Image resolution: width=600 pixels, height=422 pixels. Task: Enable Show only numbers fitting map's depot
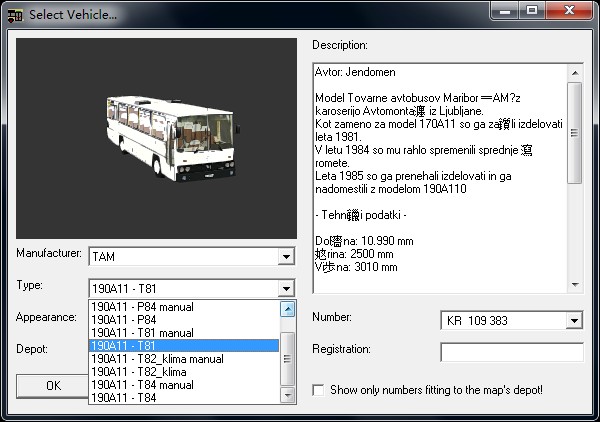click(319, 389)
